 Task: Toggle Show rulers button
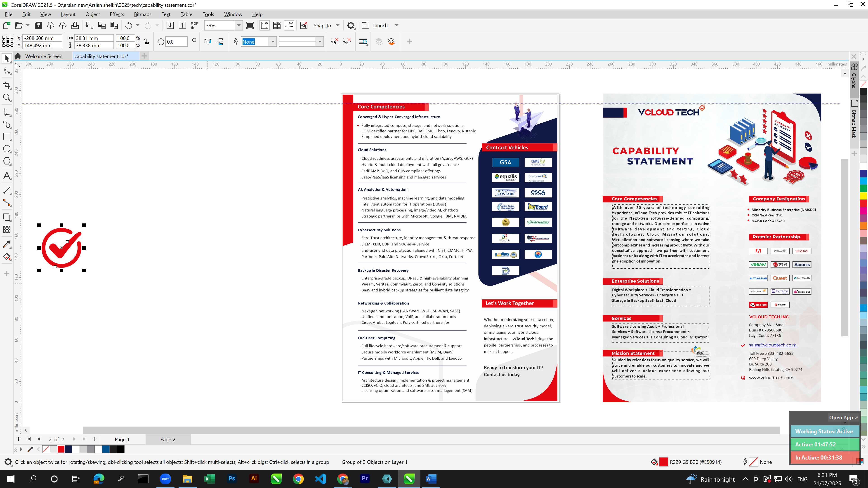264,26
